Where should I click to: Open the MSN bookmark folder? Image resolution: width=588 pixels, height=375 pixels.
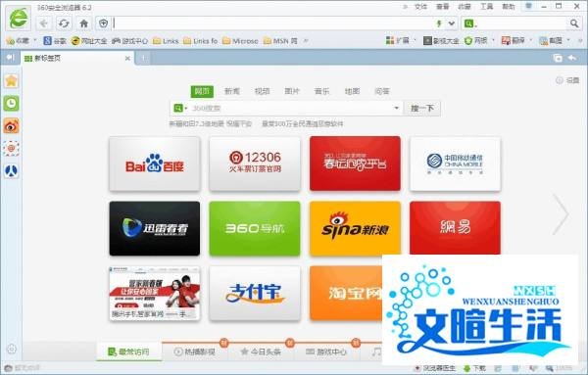(x=280, y=41)
